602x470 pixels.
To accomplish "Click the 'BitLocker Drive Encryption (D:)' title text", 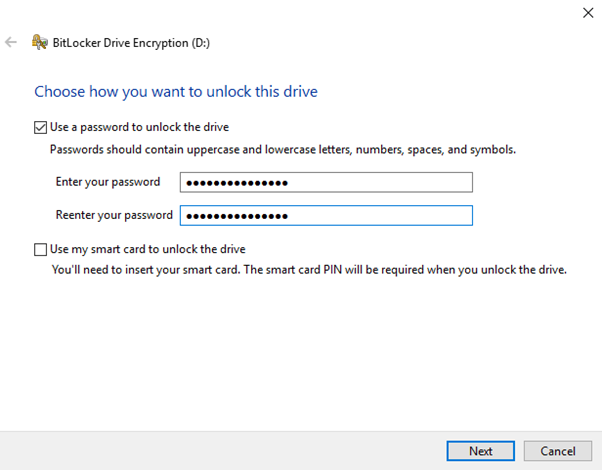I will 131,43.
